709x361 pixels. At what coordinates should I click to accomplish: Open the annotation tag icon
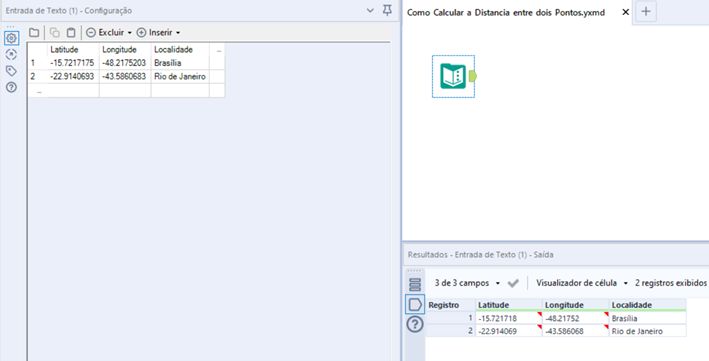point(11,71)
